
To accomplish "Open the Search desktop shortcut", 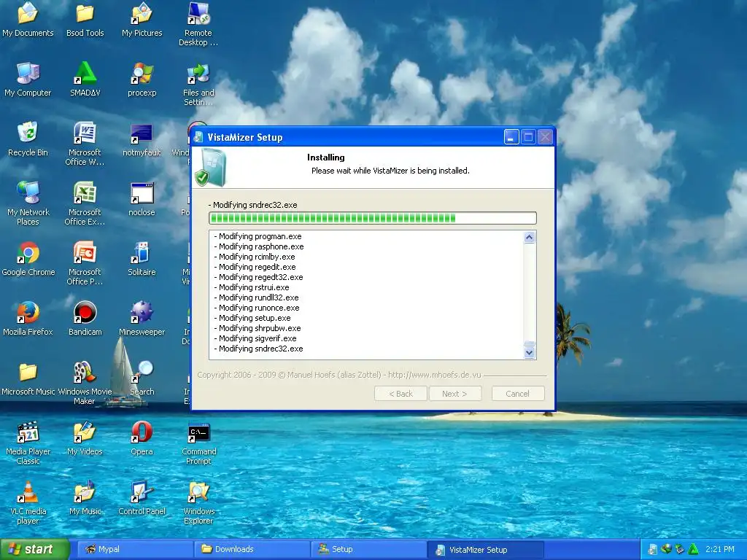I will [x=142, y=379].
